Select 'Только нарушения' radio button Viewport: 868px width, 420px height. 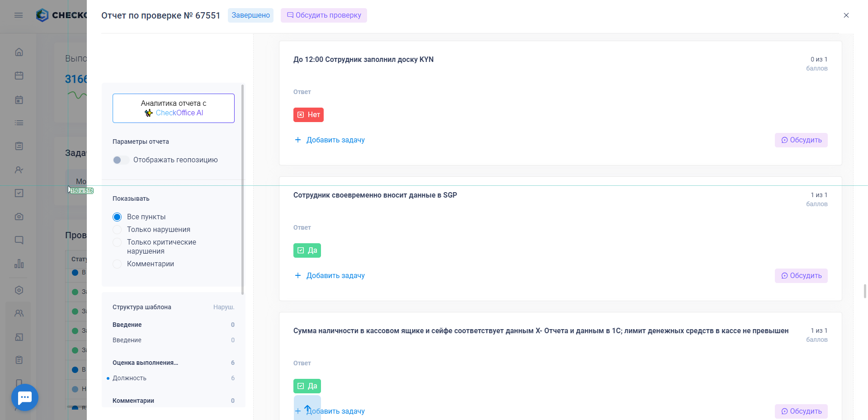[117, 230]
